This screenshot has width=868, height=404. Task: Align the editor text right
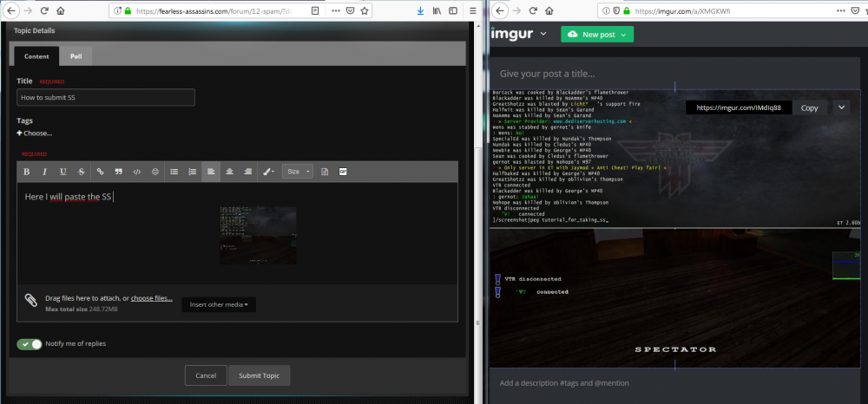247,172
